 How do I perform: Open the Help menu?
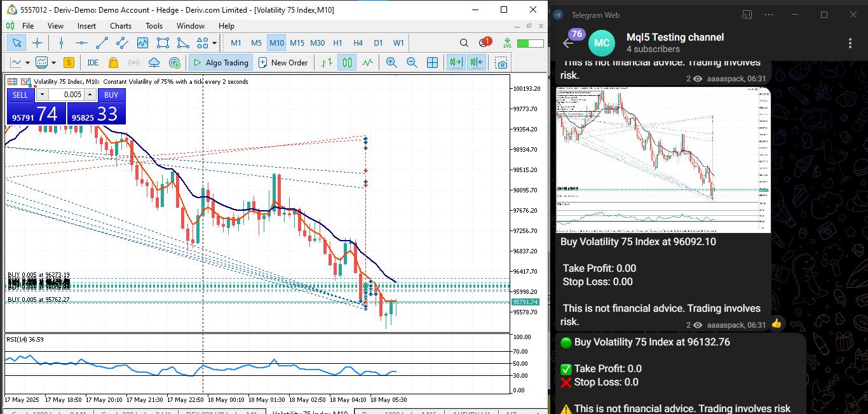pyautogui.click(x=226, y=26)
